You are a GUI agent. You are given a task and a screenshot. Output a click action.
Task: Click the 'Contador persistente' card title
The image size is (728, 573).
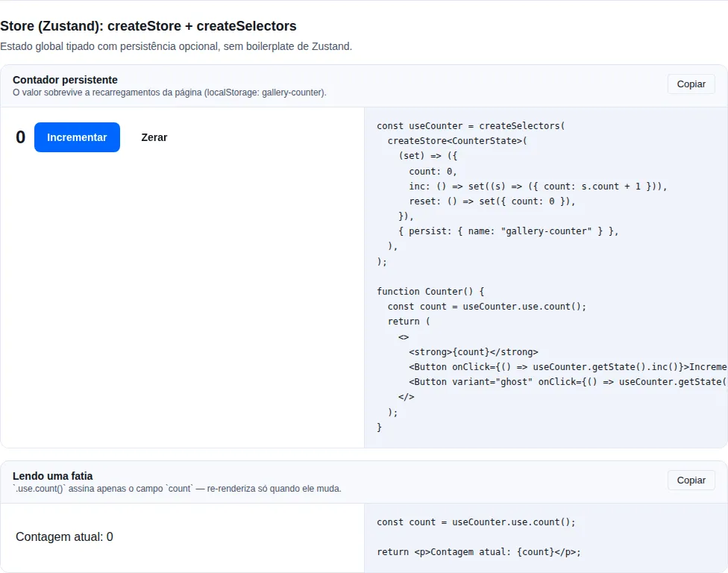coord(65,80)
